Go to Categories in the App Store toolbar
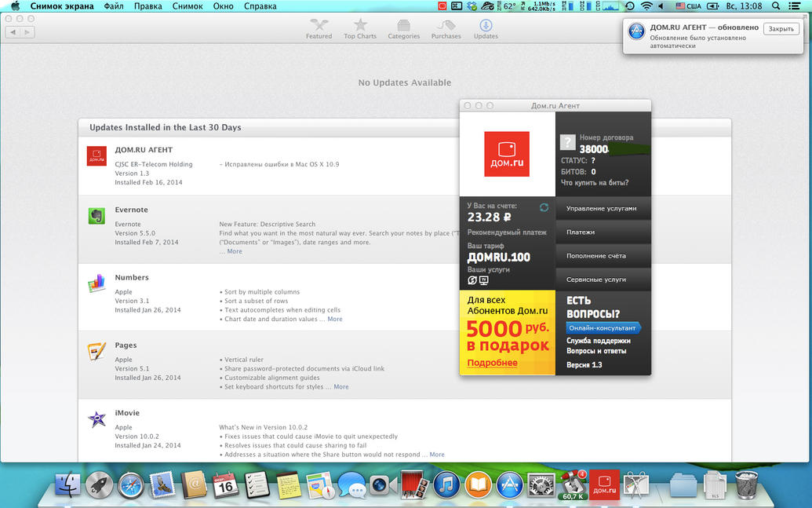Viewport: 812px width, 508px height. (x=403, y=29)
